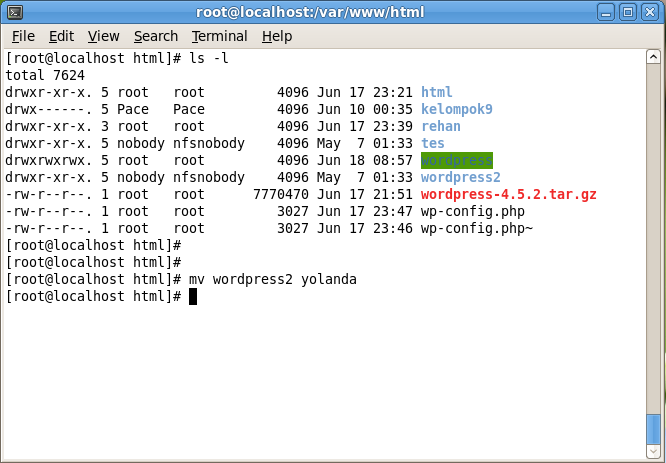Click the window title root@localhost:/var/www/html
This screenshot has height=463, width=666.
(x=310, y=12)
